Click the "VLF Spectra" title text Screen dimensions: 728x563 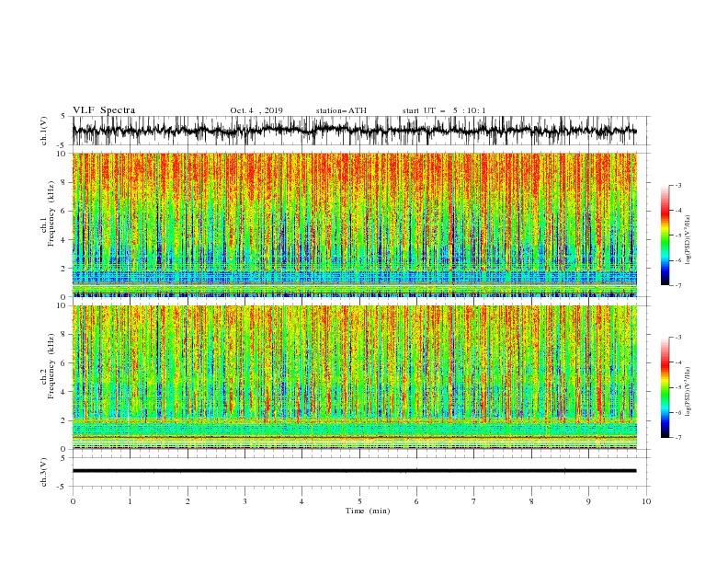pos(104,110)
